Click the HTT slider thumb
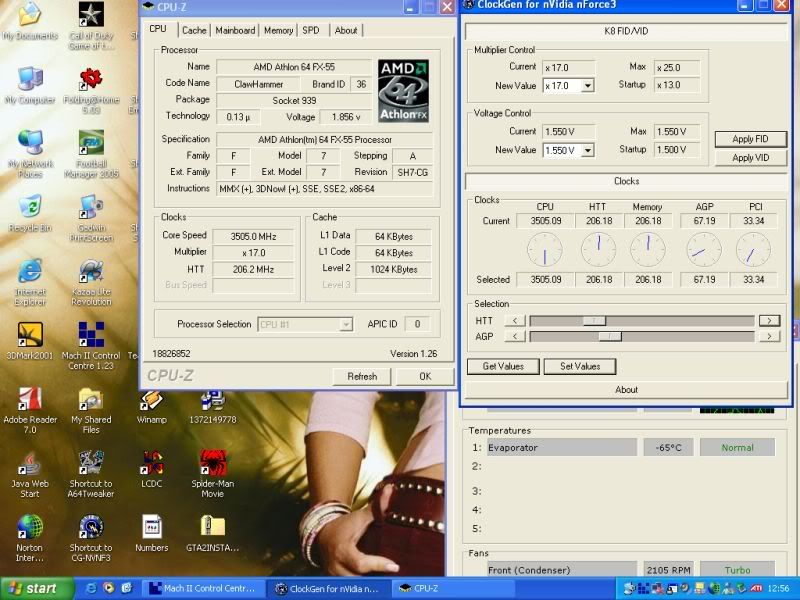 coord(594,320)
